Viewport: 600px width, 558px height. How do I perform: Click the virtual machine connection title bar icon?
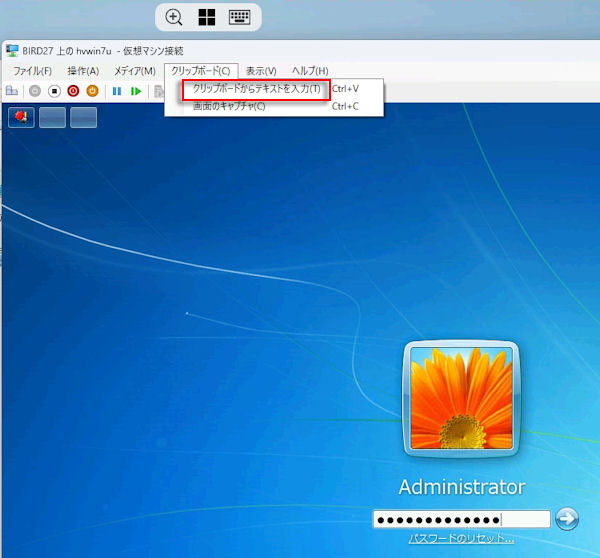tap(12, 51)
